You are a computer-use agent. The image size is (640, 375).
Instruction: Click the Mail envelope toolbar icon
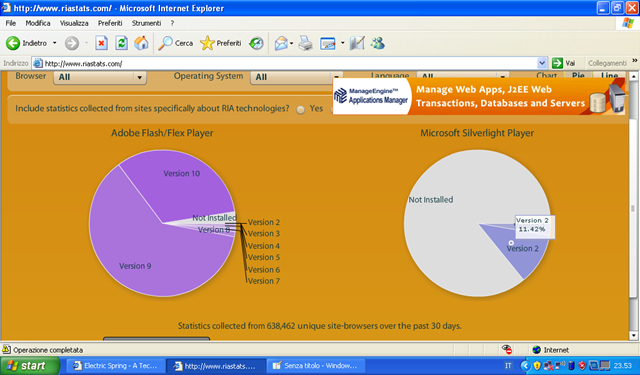[281, 43]
